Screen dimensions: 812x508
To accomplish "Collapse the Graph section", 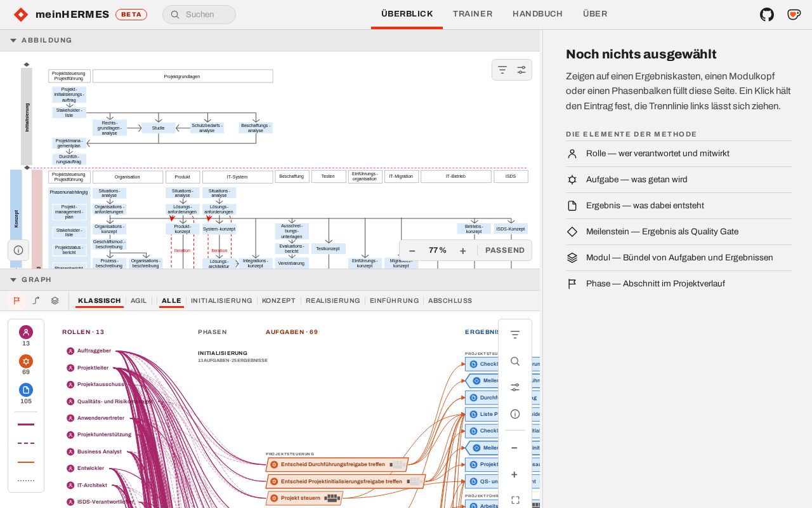I will pos(270,279).
